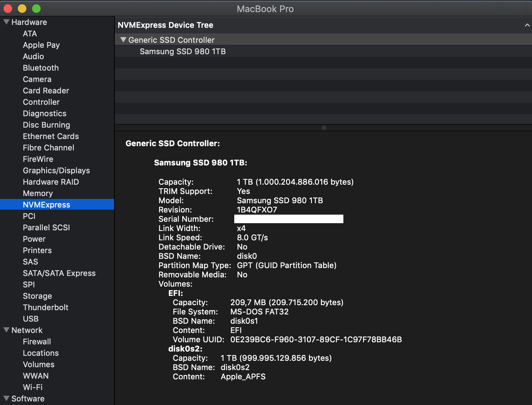Select WWAN under Network
The height and width of the screenshot is (405, 532).
[36, 376]
